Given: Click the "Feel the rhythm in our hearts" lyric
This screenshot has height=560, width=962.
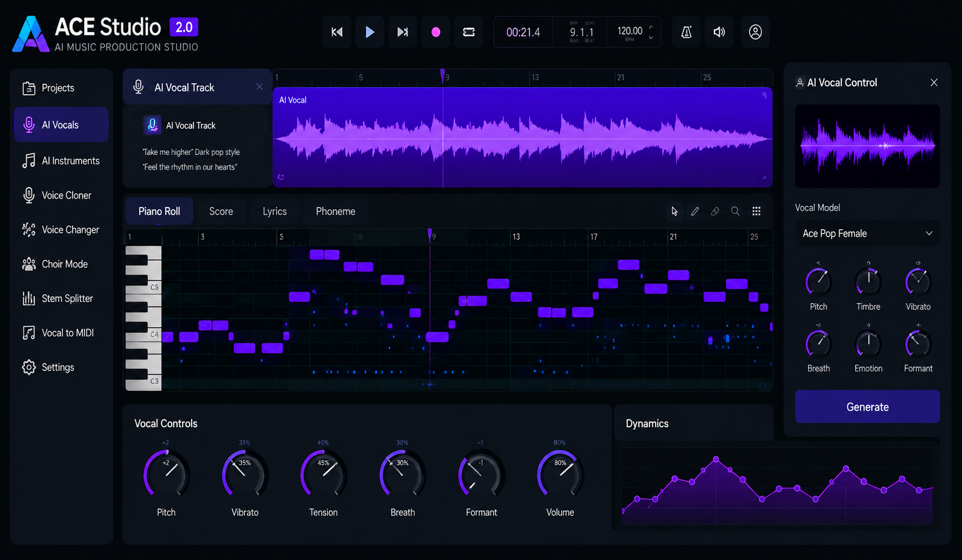Looking at the screenshot, I should (190, 167).
